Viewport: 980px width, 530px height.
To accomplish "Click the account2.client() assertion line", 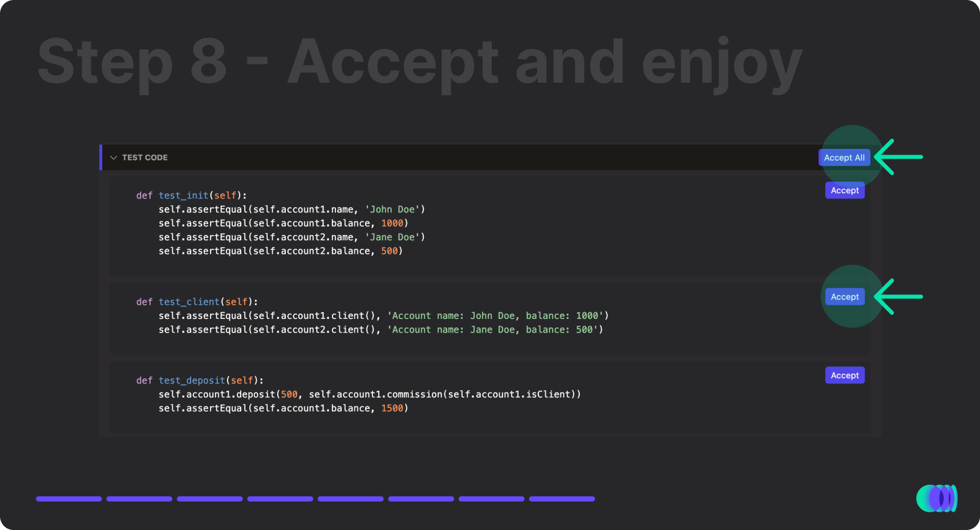I will (380, 330).
